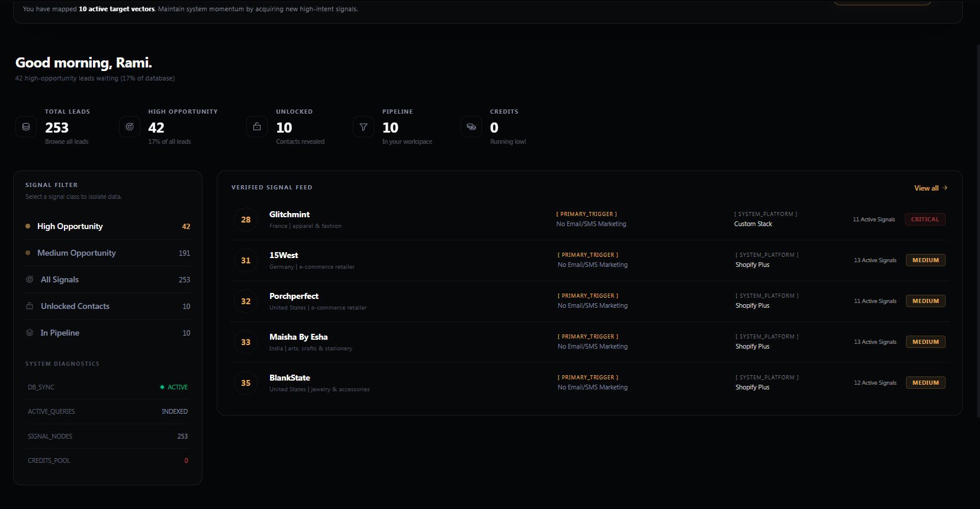980x509 pixels.
Task: Select the High Opportunity signal filter
Action: [x=108, y=226]
